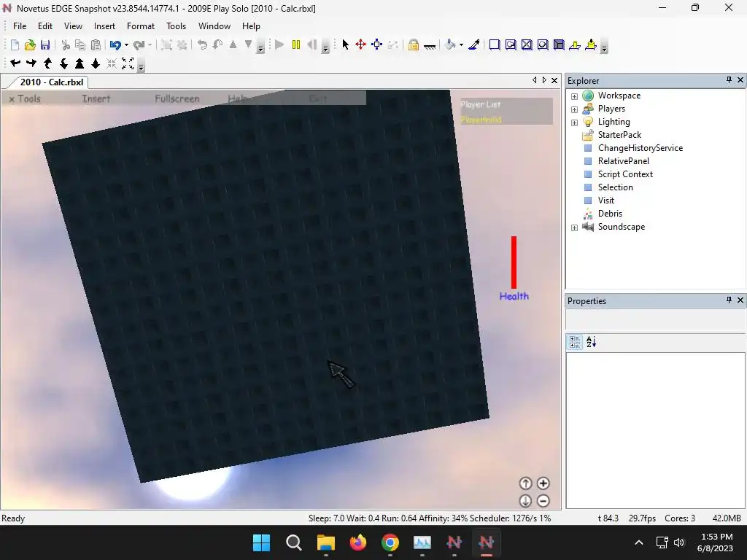Open the Format menu

click(141, 26)
